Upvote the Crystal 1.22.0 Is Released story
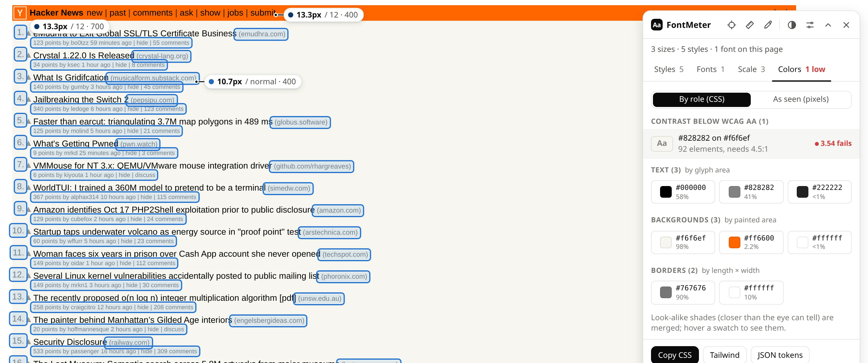Screen dimensions: 868x363 coord(29,55)
